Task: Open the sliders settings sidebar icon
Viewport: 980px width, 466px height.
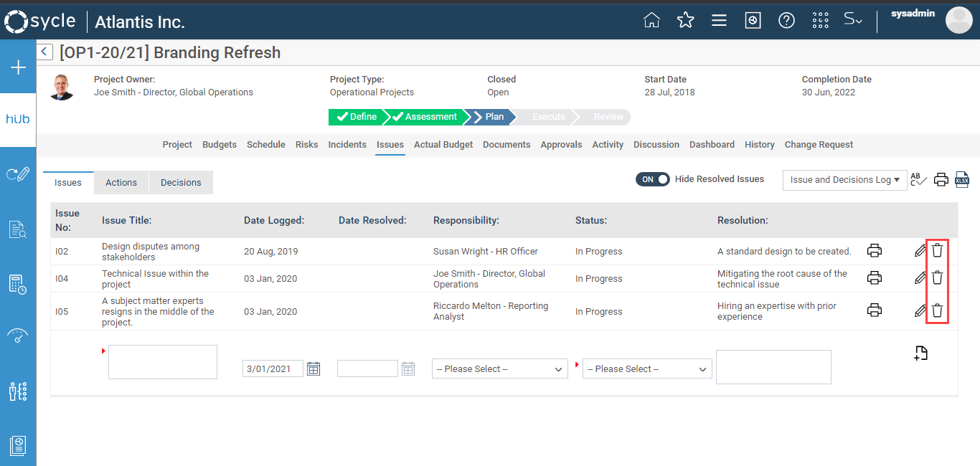Action: [x=18, y=391]
